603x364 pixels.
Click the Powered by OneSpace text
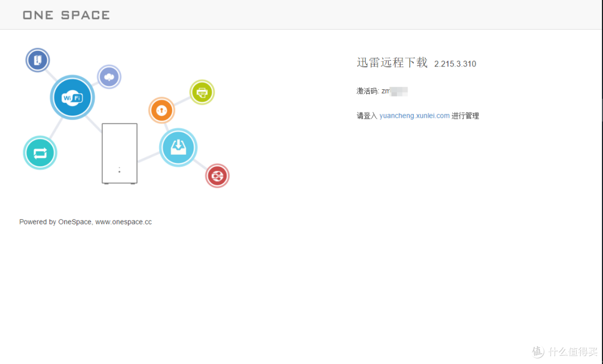[55, 222]
